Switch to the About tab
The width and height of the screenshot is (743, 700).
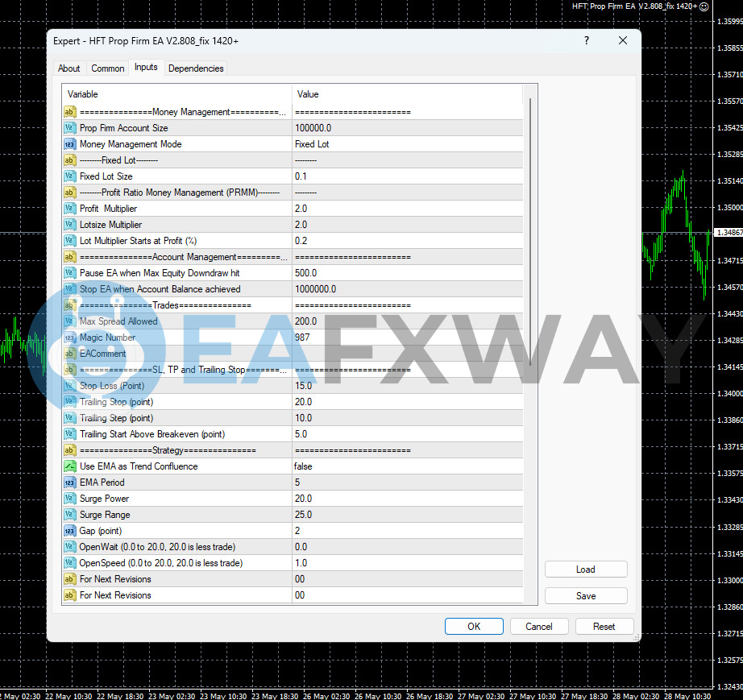[68, 68]
